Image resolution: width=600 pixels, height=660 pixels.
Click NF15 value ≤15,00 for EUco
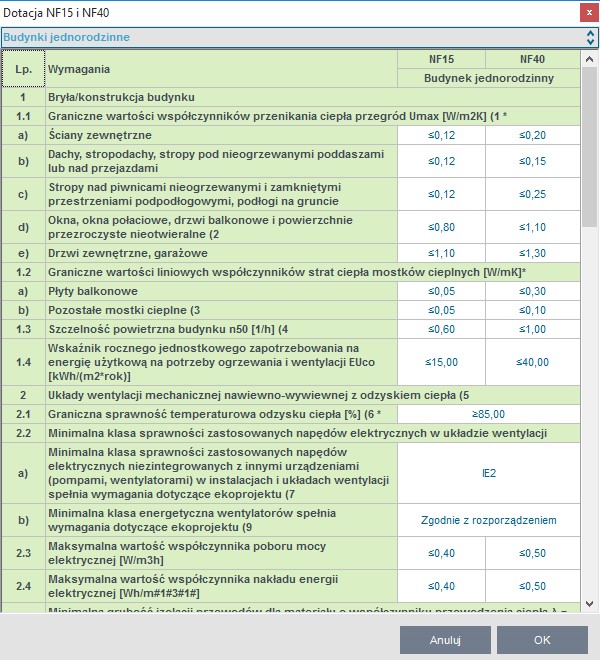(441, 362)
